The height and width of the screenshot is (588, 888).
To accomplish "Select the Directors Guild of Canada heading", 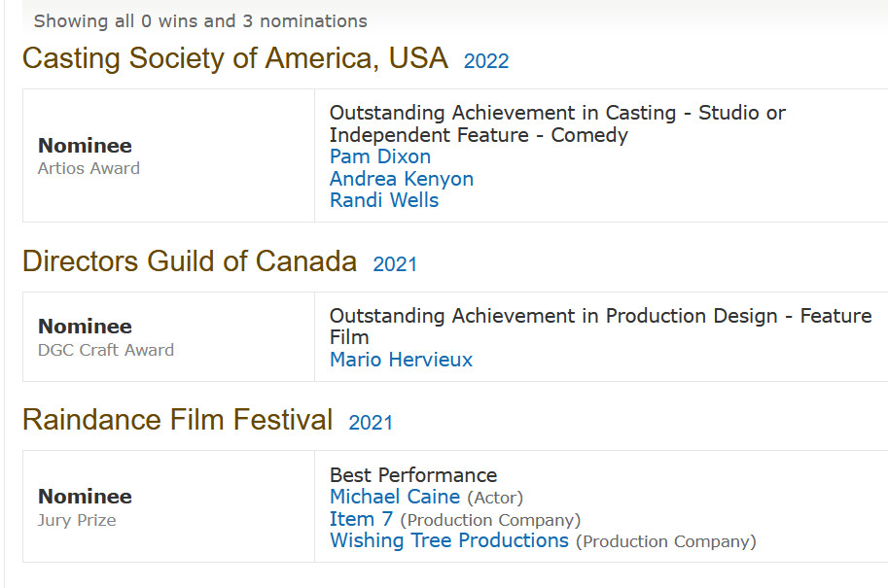I will [x=189, y=261].
